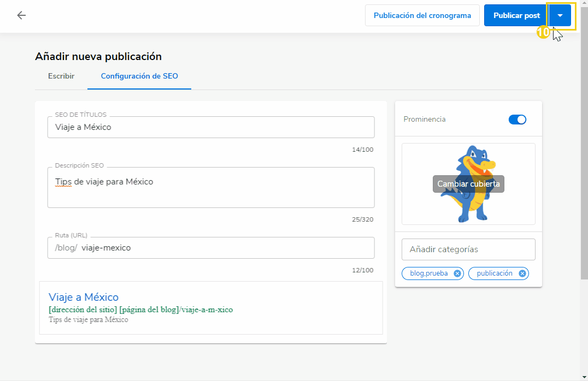This screenshot has width=588, height=381.
Task: Edit the Ruta (URL) field
Action: point(211,248)
